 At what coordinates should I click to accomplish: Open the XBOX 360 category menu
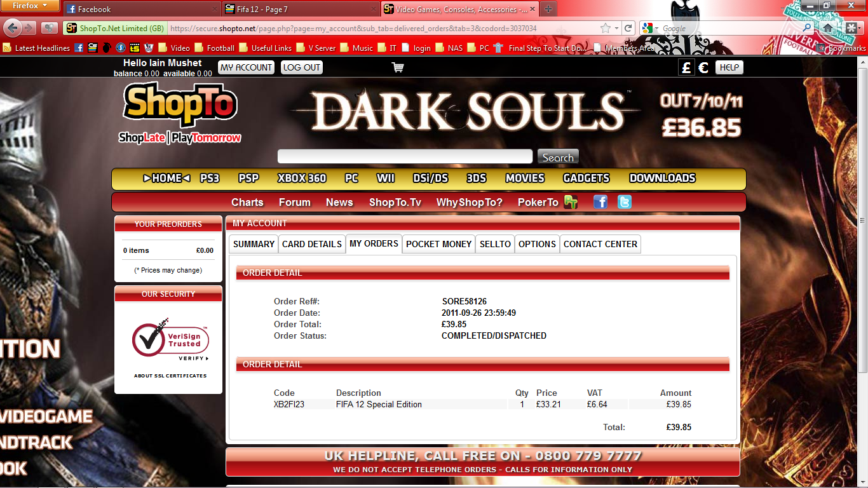302,179
